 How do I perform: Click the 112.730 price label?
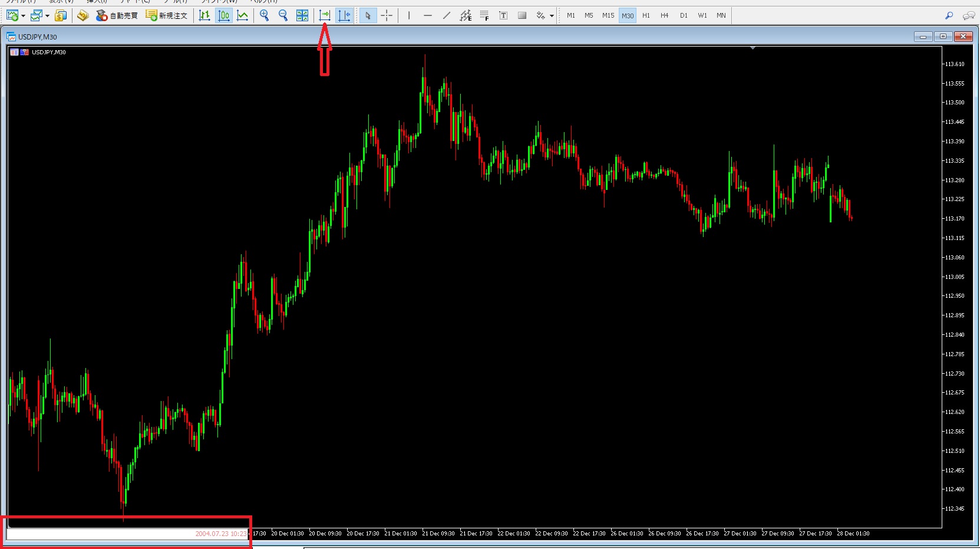955,373
